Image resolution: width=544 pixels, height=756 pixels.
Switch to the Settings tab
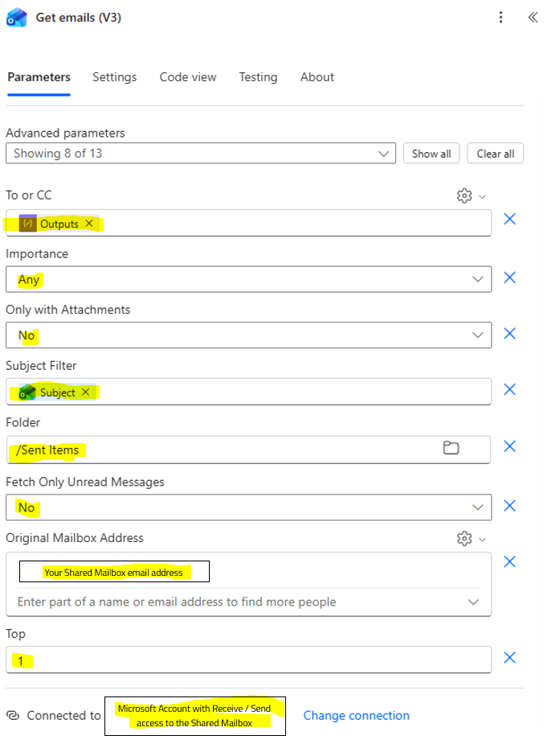114,77
